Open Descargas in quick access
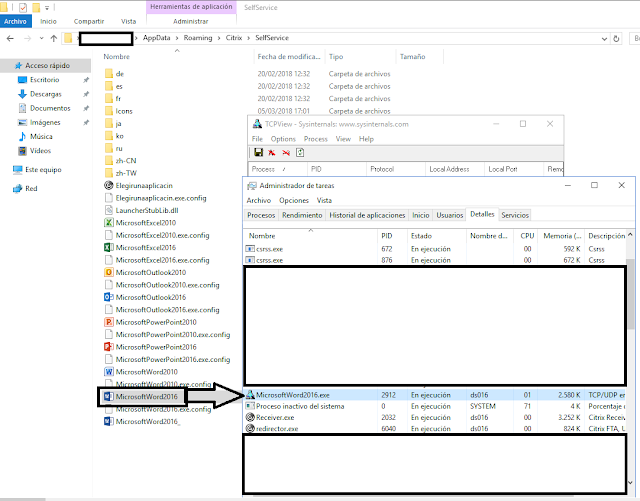The height and width of the screenshot is (501, 640). pos(46,94)
